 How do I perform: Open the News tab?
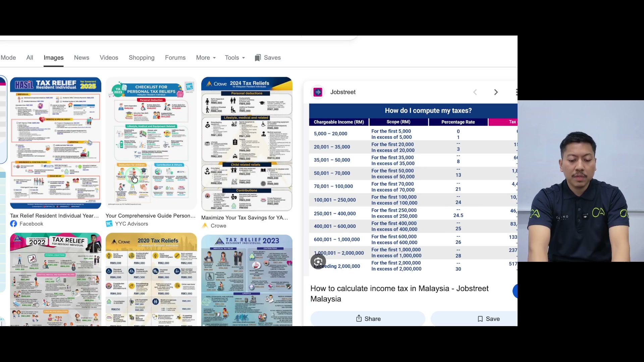82,58
